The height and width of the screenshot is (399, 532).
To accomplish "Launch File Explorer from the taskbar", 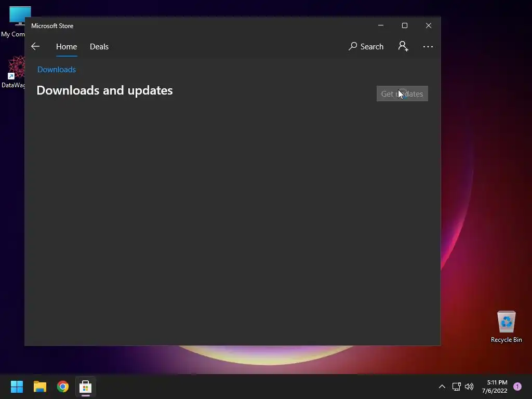I will [x=40, y=387].
